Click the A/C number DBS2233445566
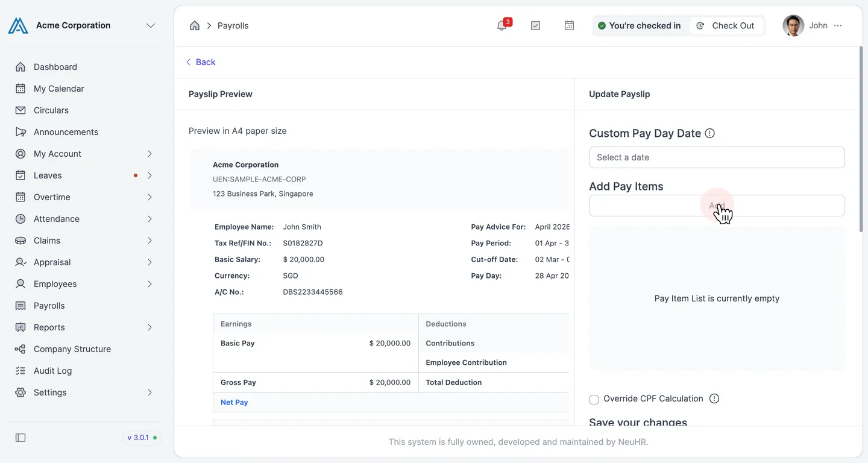The height and width of the screenshot is (463, 868). (x=313, y=292)
